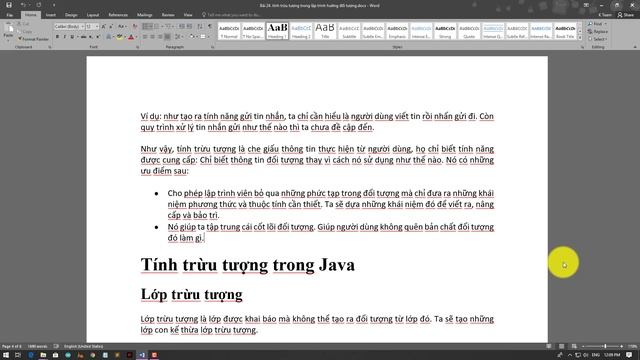Apply Superscript formatting

pos(98,37)
